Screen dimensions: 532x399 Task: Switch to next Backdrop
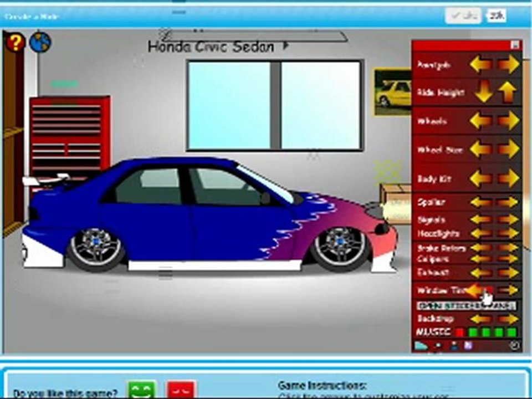[509, 319]
